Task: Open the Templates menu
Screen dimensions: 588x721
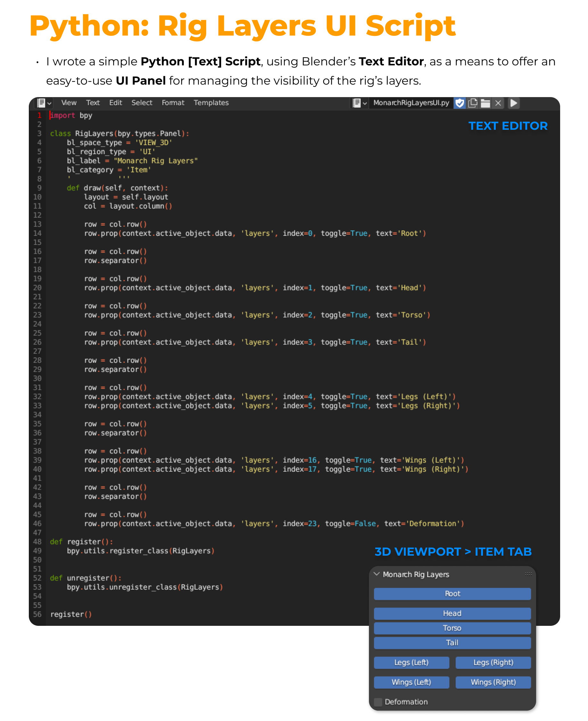Action: 211,103
